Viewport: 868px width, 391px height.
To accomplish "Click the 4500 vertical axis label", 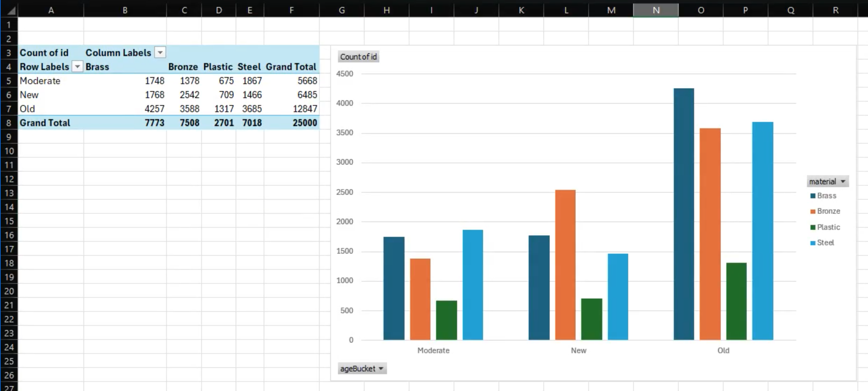I will pyautogui.click(x=345, y=74).
